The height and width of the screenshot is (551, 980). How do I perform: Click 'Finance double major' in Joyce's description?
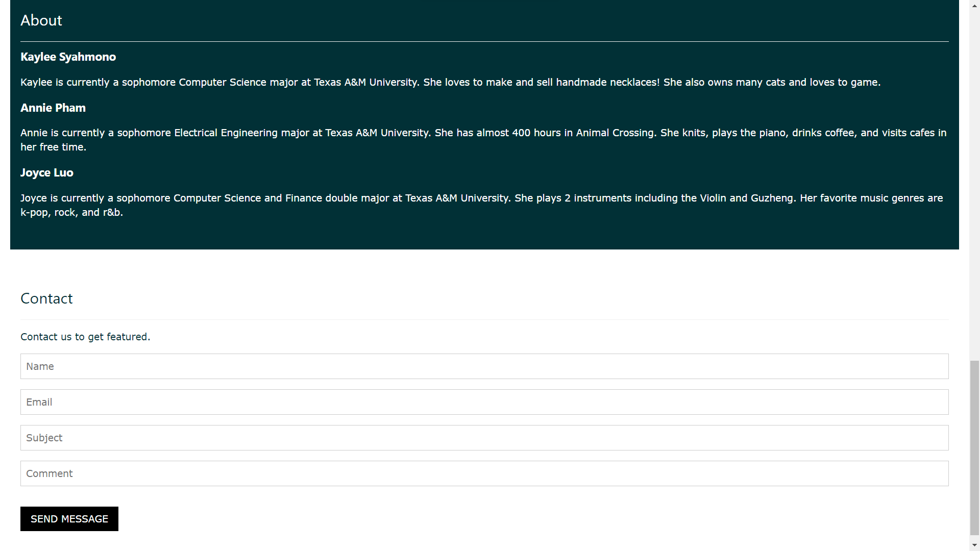point(337,198)
